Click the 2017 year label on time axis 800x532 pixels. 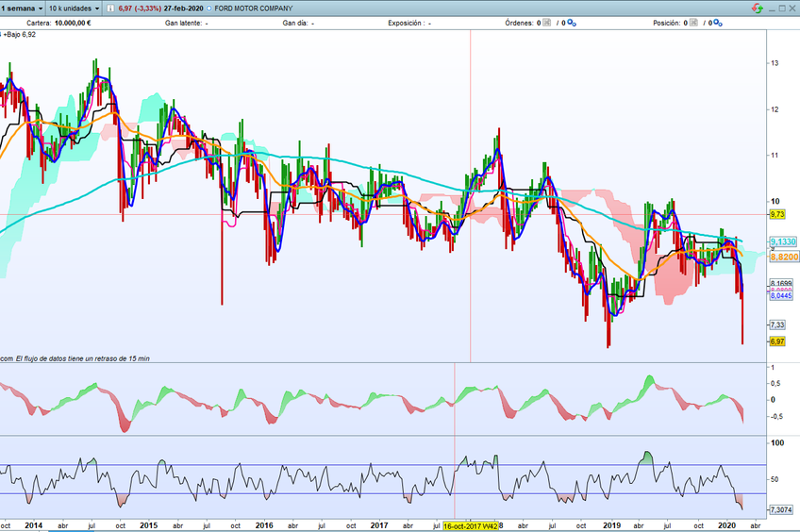[x=379, y=525]
